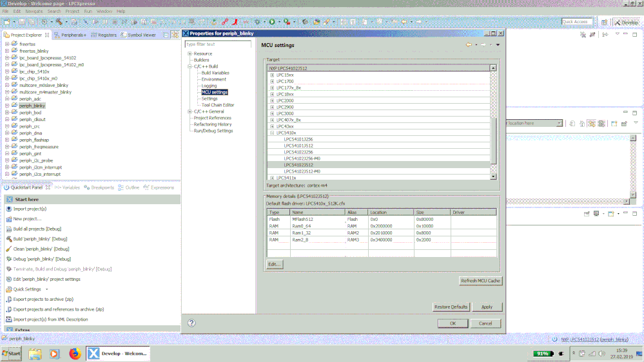Click the periph_blinky folder icon in Project Explorer
The width and height of the screenshot is (644, 362).
(x=14, y=106)
